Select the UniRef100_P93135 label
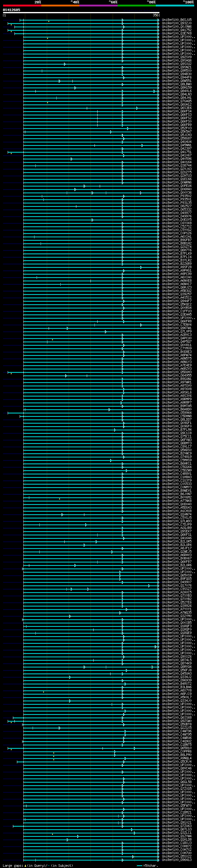Viewport: 197px width, 868px height. [x=177, y=203]
